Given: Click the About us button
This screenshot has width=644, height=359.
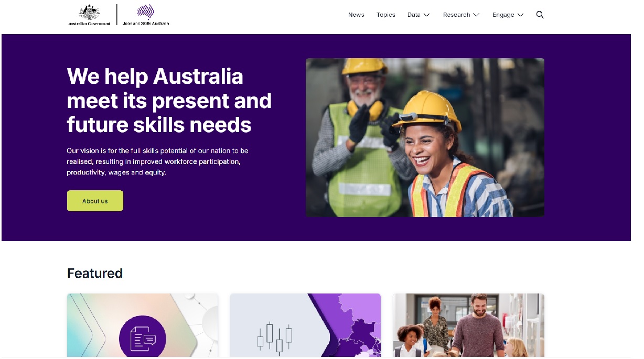Looking at the screenshot, I should [95, 201].
